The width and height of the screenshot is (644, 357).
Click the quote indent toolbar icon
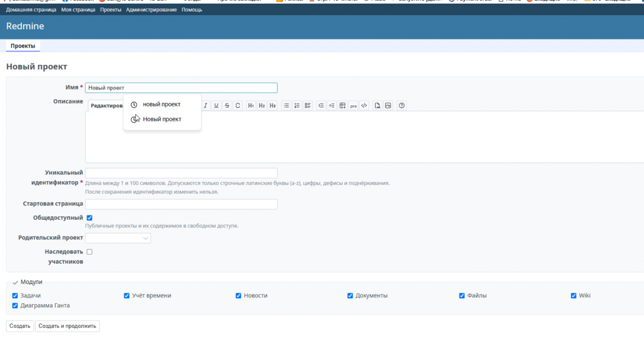pyautogui.click(x=321, y=105)
